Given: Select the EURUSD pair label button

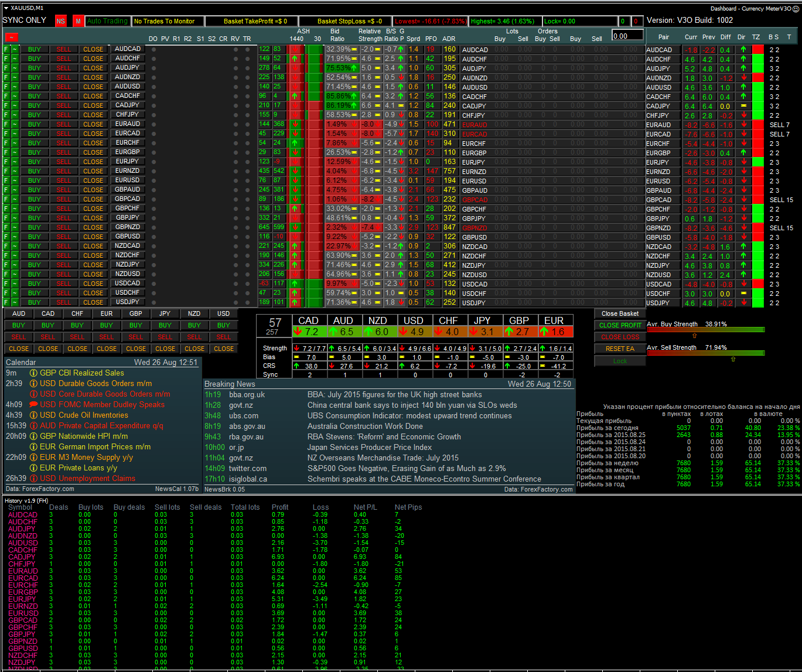Looking at the screenshot, I should pyautogui.click(x=128, y=180).
